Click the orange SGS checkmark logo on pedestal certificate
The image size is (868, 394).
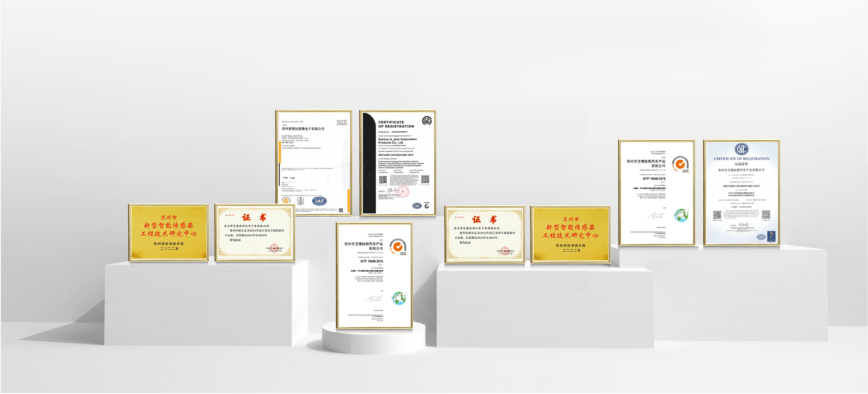[398, 247]
